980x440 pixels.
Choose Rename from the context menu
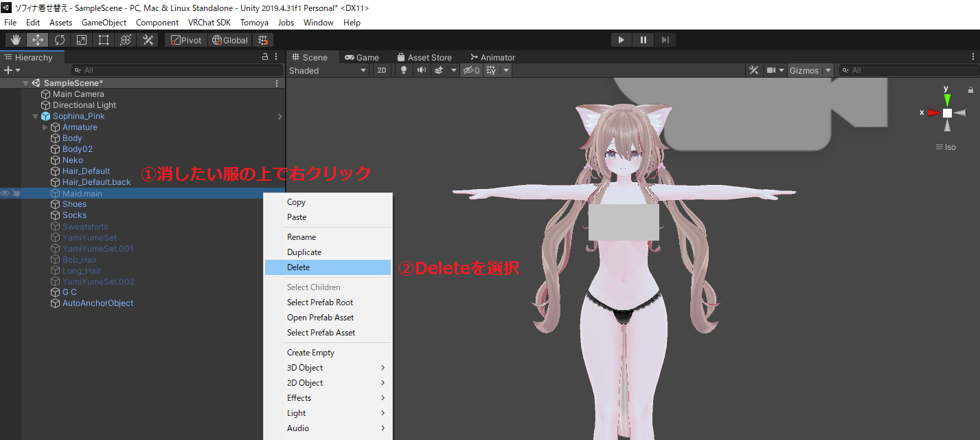coord(328,237)
